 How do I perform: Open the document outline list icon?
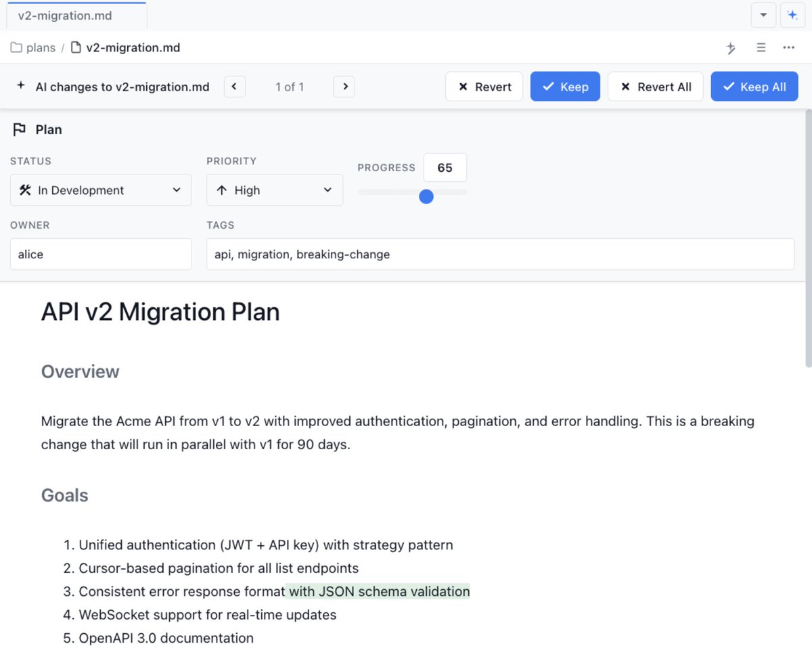(761, 48)
